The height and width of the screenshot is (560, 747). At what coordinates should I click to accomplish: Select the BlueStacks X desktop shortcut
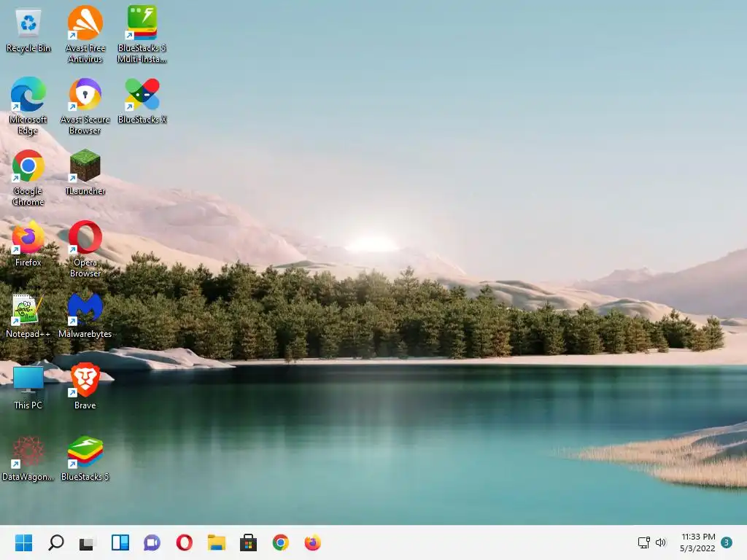click(142, 101)
